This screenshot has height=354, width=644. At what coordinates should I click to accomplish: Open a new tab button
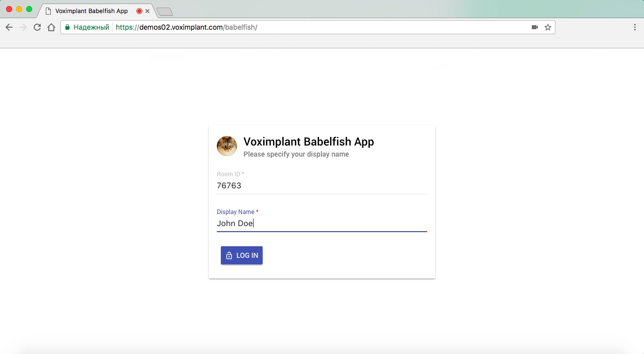(165, 12)
